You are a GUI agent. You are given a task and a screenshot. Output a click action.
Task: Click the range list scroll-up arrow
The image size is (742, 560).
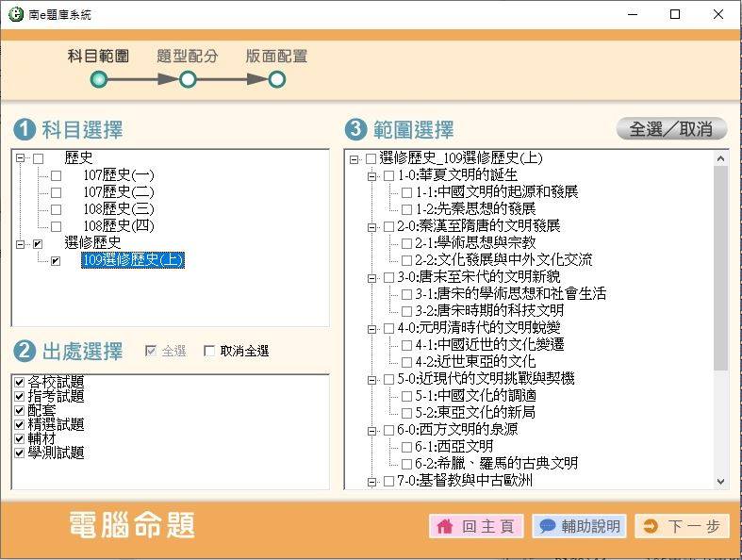[x=720, y=158]
